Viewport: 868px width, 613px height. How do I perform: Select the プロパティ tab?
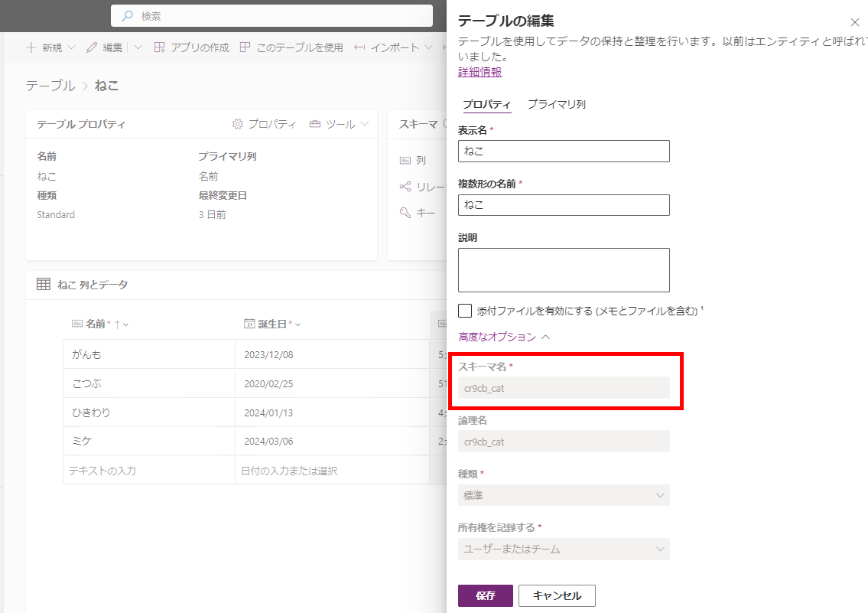[486, 104]
